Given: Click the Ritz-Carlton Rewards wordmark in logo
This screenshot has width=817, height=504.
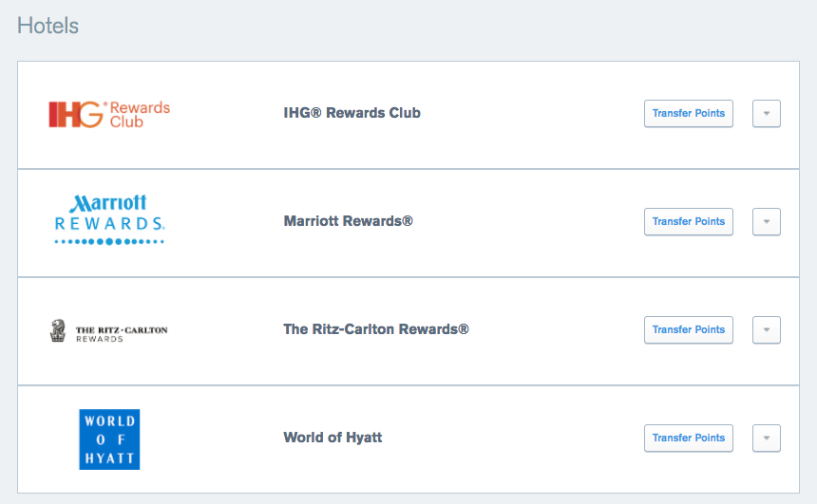Looking at the screenshot, I should click(122, 334).
